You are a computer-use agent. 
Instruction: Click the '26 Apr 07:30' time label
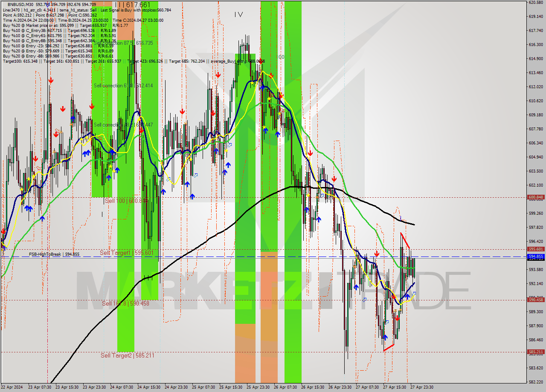285,387
